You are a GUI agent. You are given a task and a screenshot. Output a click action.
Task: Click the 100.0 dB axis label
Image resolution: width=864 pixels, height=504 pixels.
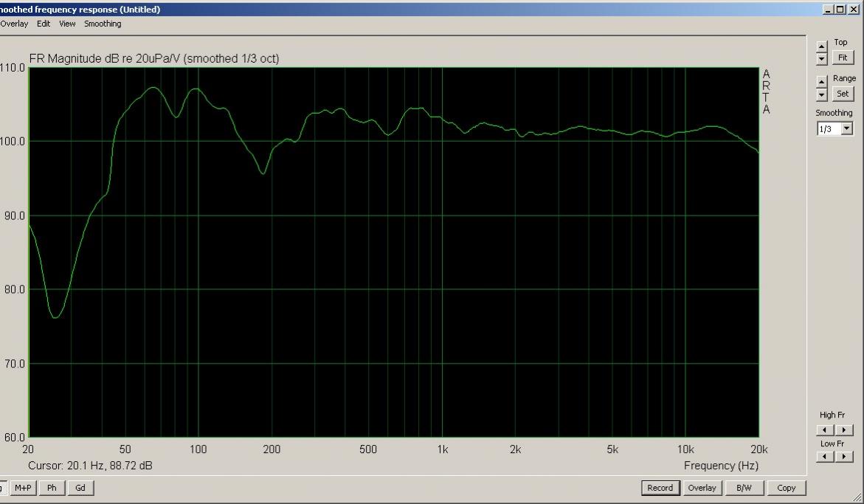click(x=13, y=142)
